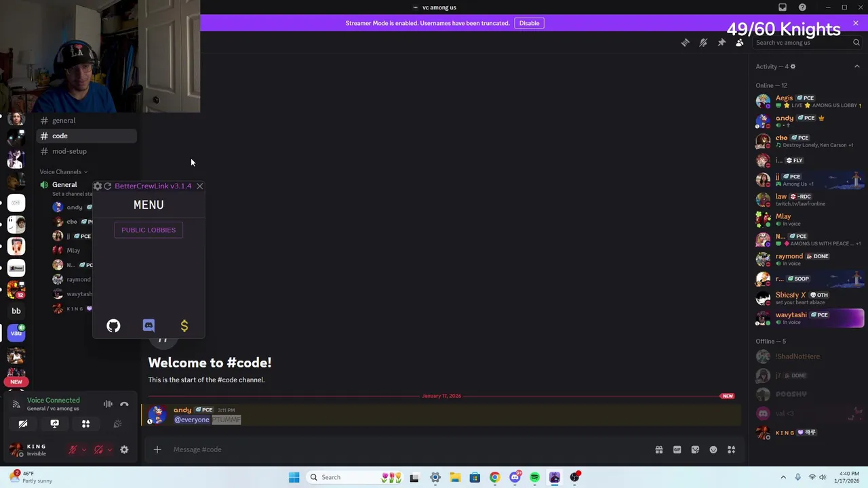This screenshot has width=868, height=488.
Task: Open the GIF picker icon
Action: point(677,449)
